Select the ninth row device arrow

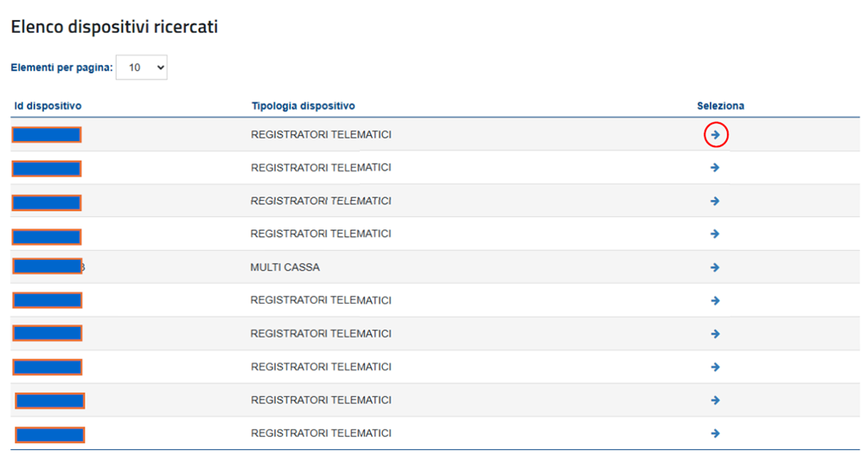pyautogui.click(x=715, y=400)
